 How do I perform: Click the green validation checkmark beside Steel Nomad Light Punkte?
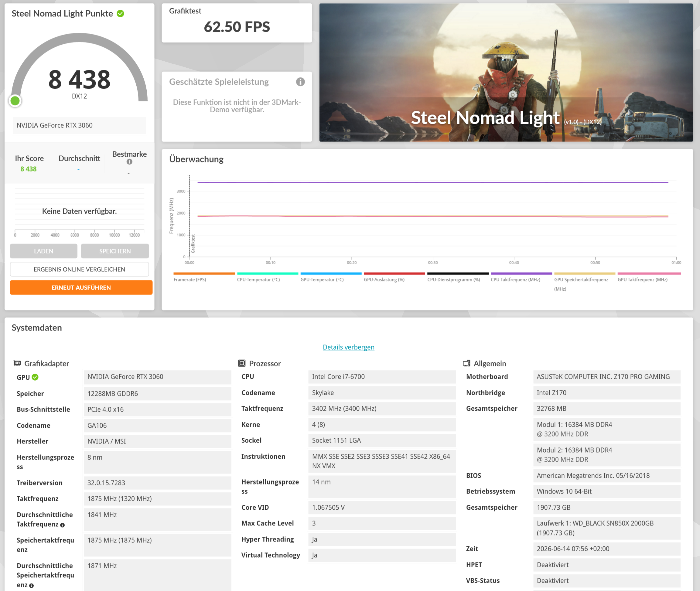tap(120, 13)
